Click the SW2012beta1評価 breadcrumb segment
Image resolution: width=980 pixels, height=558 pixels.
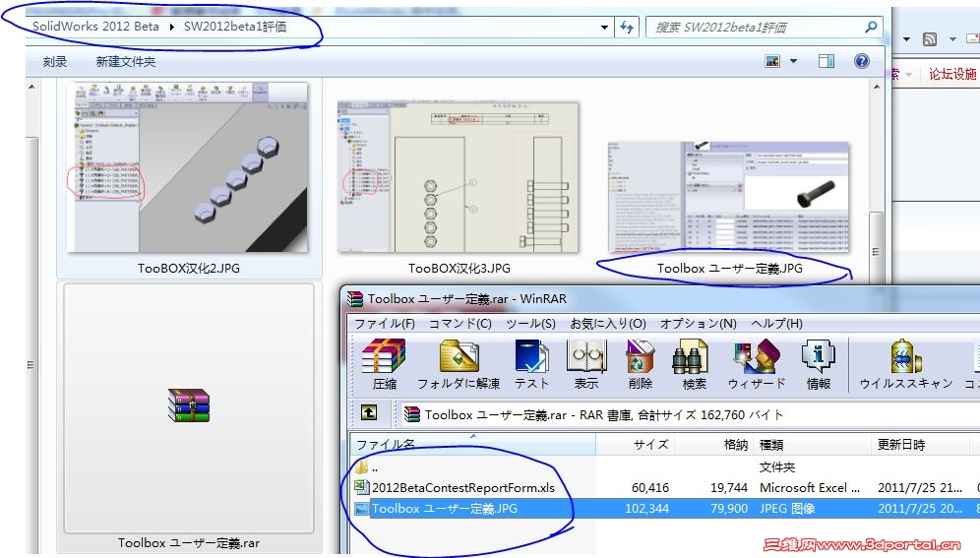(235, 27)
